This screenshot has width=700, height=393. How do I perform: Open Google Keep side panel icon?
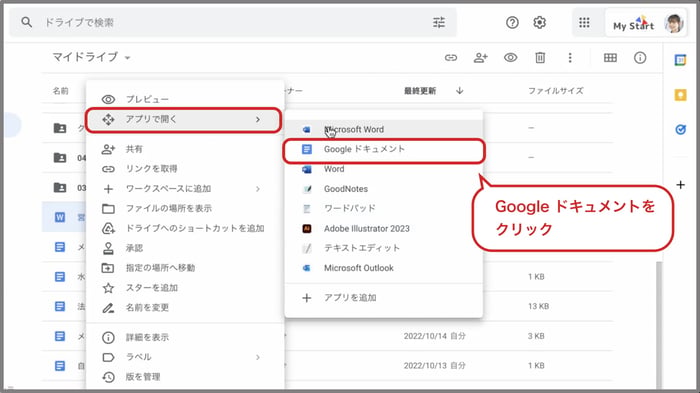680,95
